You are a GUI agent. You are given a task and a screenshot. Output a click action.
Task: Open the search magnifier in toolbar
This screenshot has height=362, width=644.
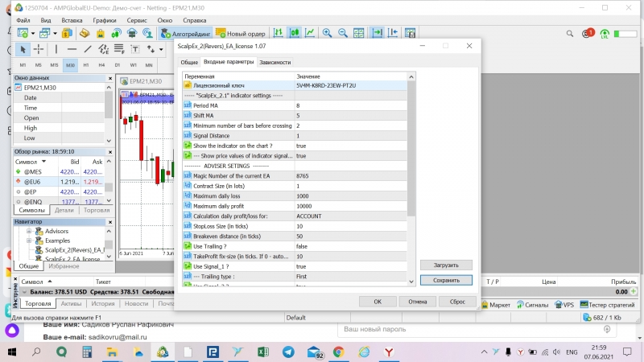pyautogui.click(x=570, y=34)
